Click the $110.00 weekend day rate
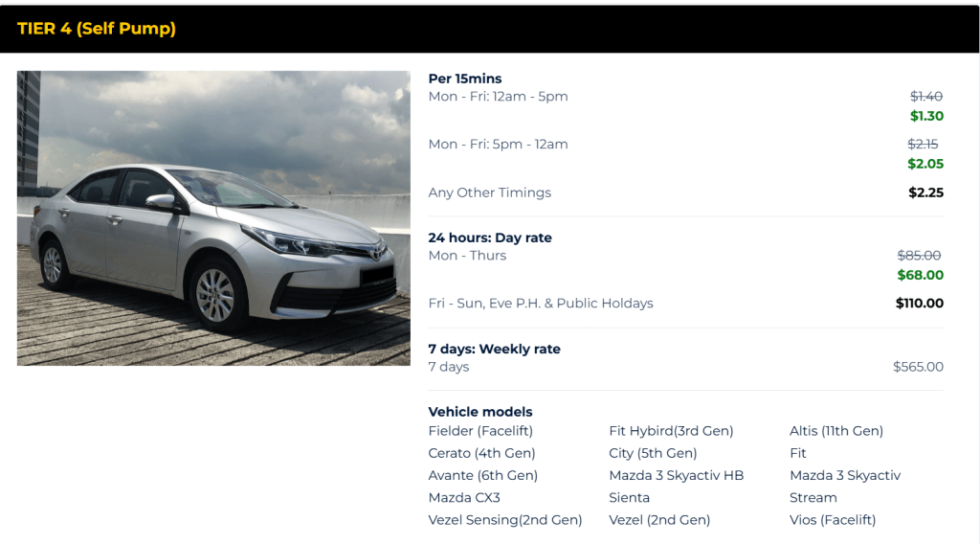The image size is (980, 544). [x=919, y=304]
